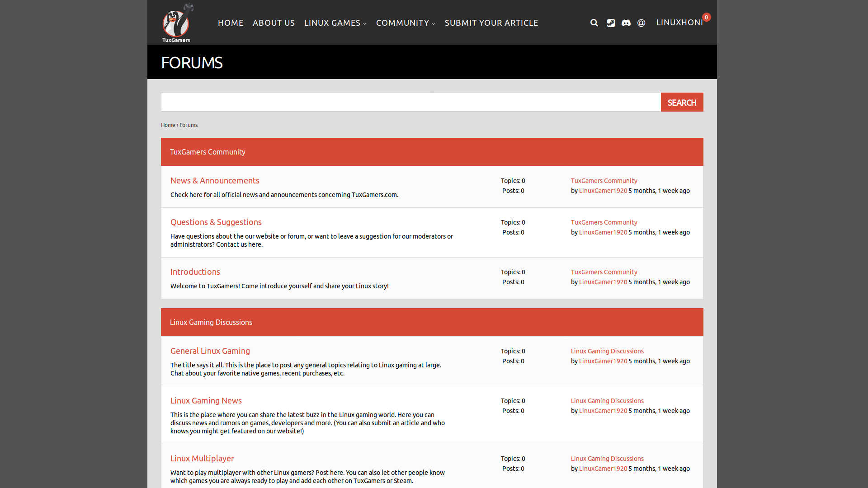Open Submit Your Article page
Screen dimensions: 868x488
491,23
